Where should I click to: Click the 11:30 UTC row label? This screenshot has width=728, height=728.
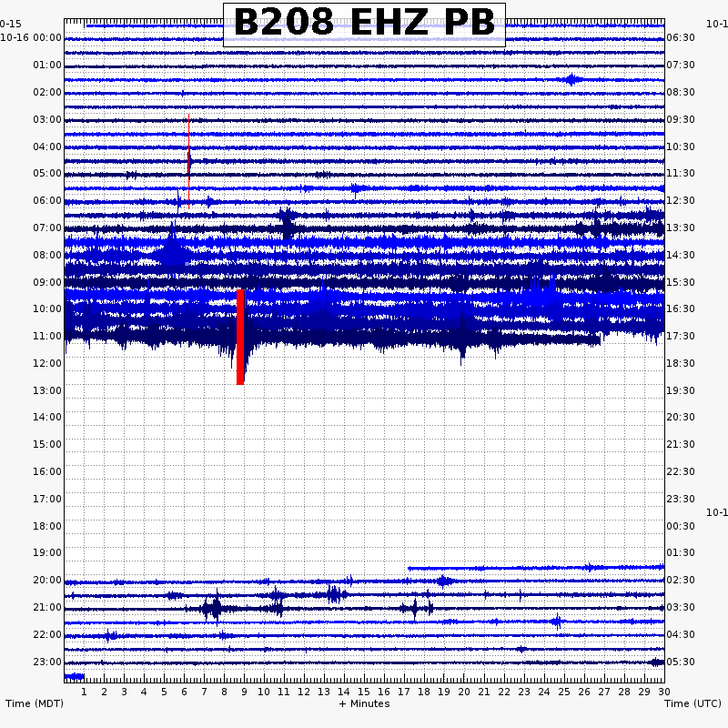tap(681, 174)
